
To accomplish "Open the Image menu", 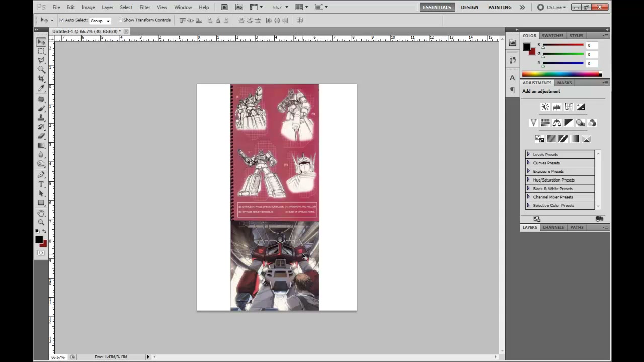I will pyautogui.click(x=88, y=7).
